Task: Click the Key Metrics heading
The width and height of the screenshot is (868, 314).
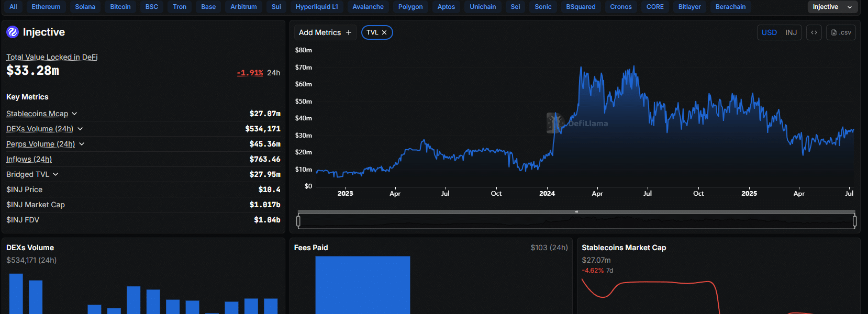Action: (x=27, y=97)
